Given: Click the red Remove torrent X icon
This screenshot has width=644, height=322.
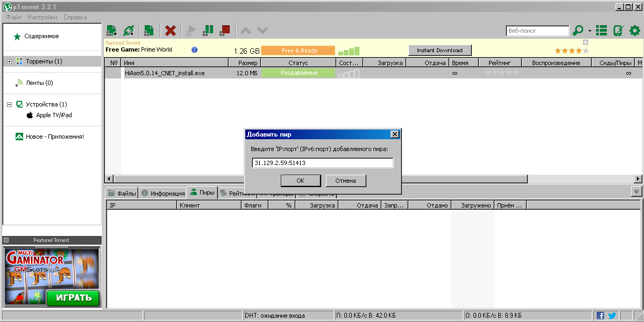Looking at the screenshot, I should point(171,31).
